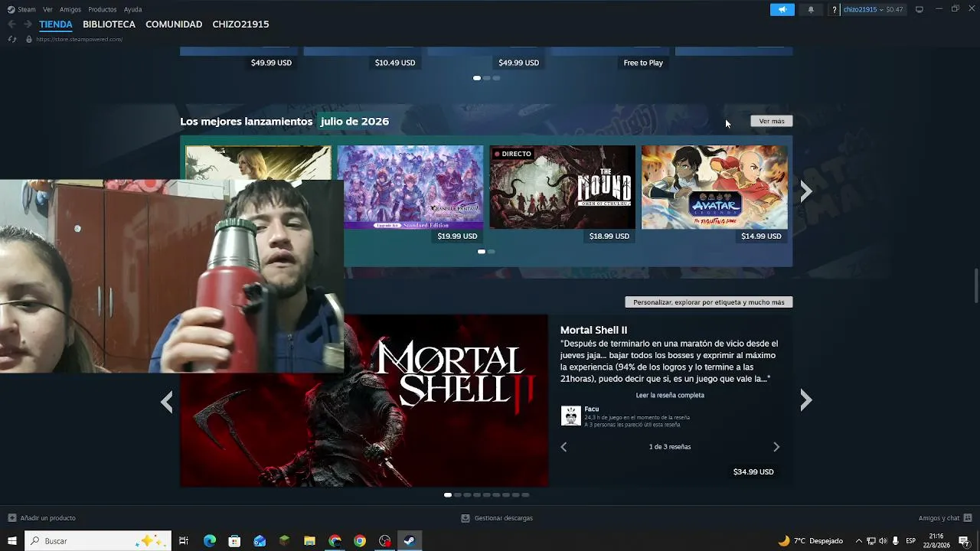Open the Mortal Shell II title link
The height and width of the screenshot is (551, 980).
[593, 331]
